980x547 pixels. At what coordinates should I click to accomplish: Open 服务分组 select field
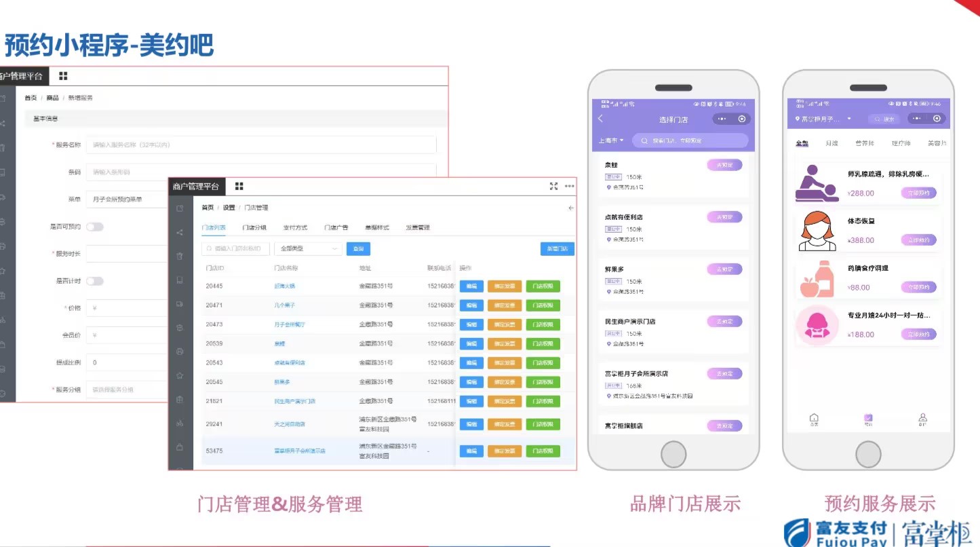(127, 390)
